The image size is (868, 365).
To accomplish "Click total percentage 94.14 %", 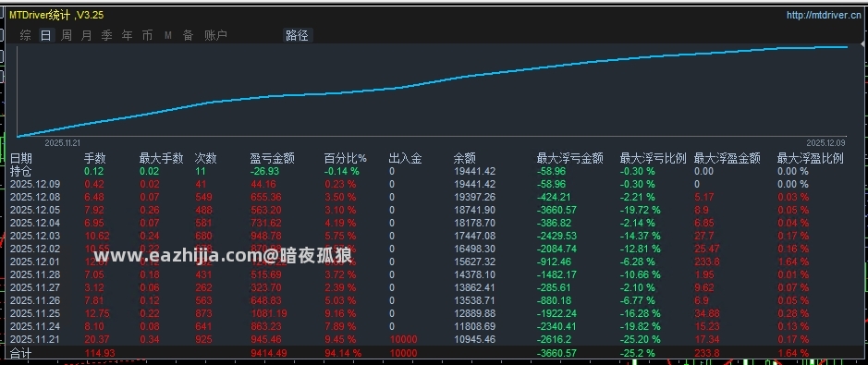I will point(343,353).
